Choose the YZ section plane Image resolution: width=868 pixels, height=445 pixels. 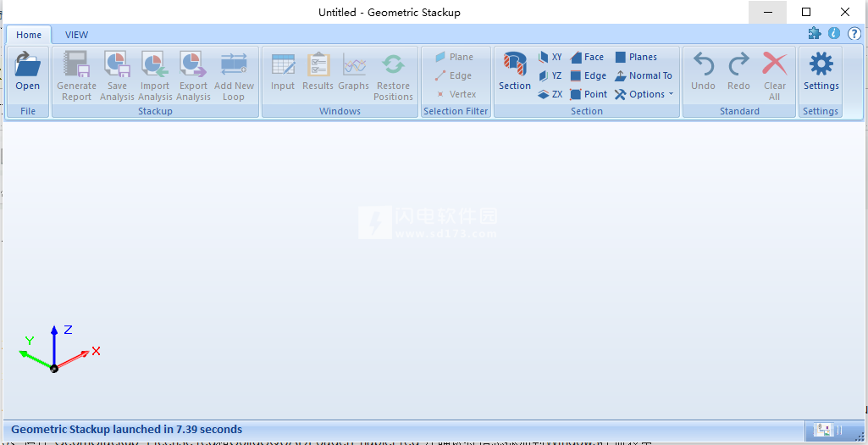tap(550, 76)
